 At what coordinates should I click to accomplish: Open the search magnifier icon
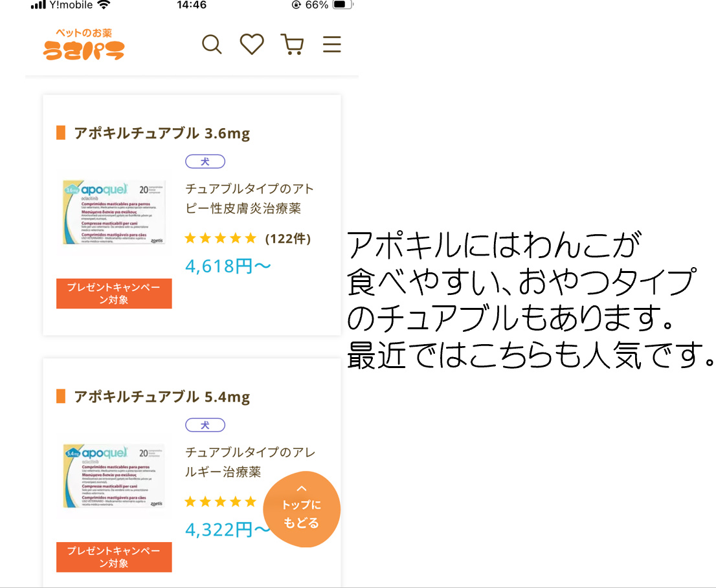point(212,45)
